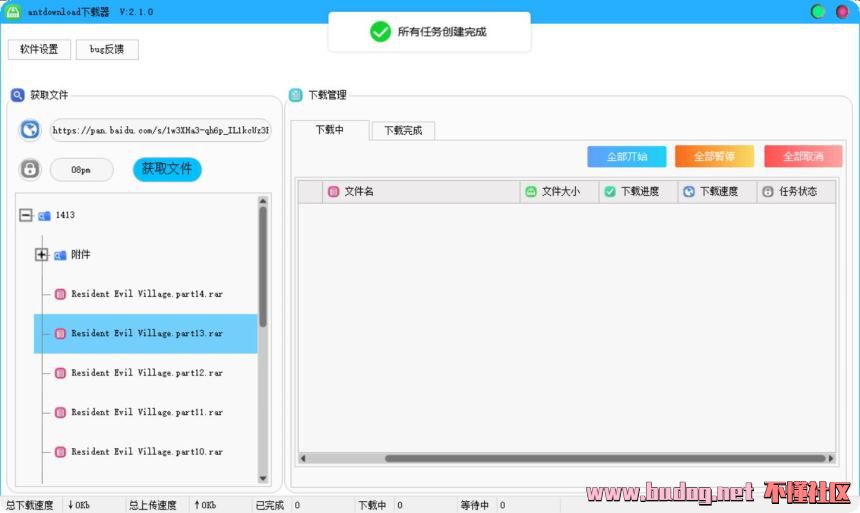Open bug反馈 feedback

click(107, 49)
